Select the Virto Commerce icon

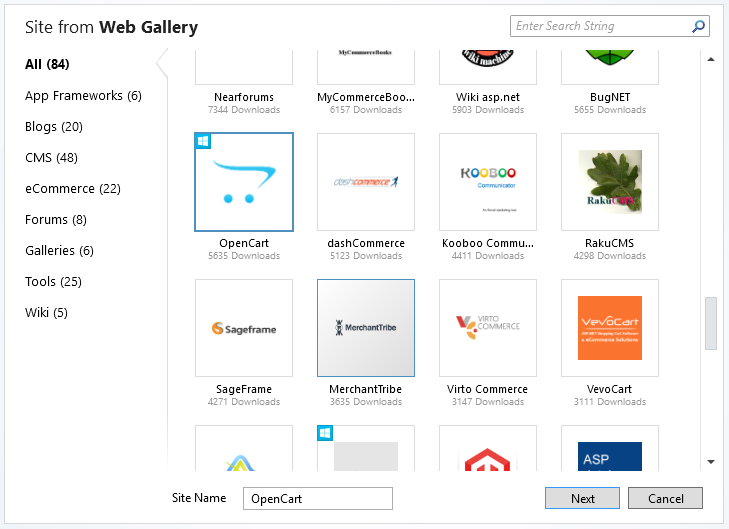point(488,328)
